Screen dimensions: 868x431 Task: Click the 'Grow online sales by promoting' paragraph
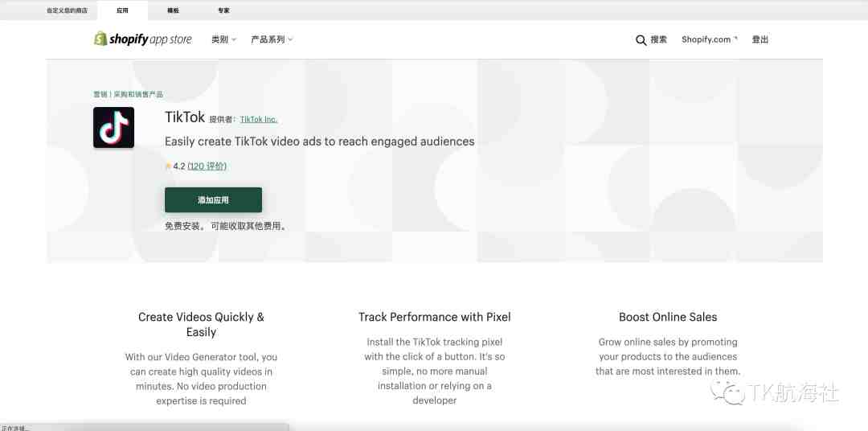(x=668, y=357)
